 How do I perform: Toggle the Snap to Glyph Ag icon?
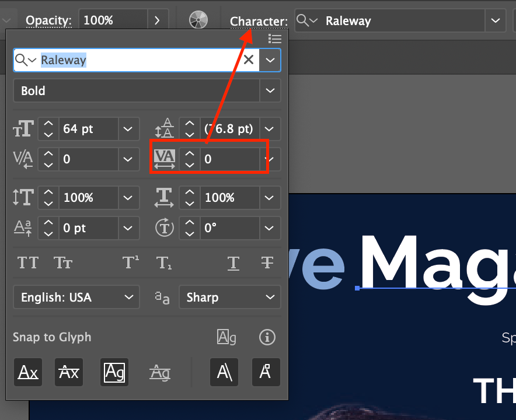click(226, 337)
